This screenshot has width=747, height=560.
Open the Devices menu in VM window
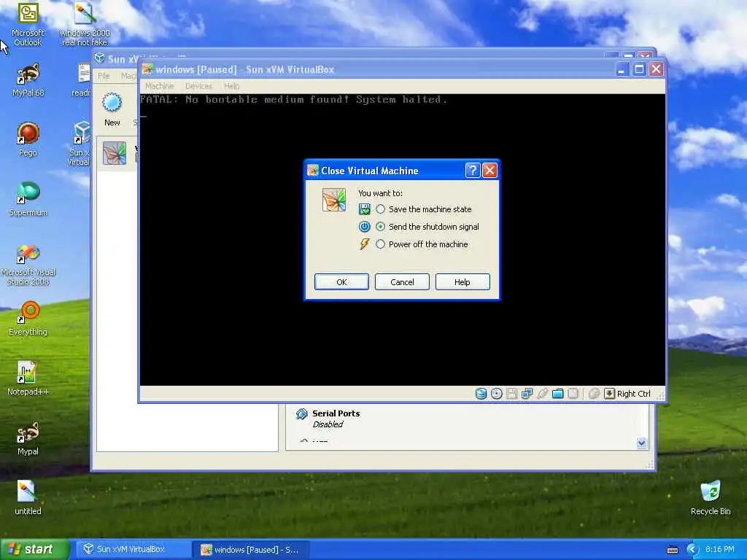coord(198,86)
